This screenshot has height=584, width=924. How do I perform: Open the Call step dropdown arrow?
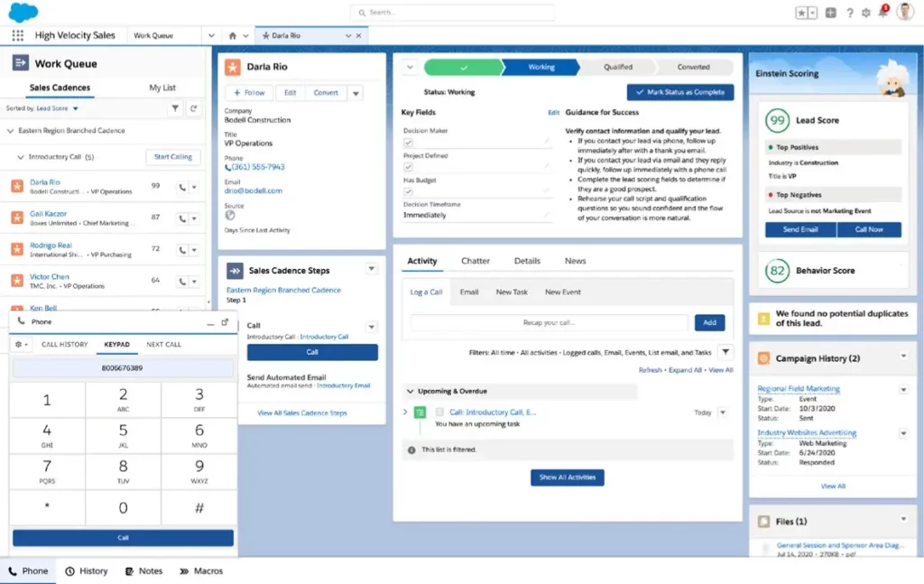point(371,327)
